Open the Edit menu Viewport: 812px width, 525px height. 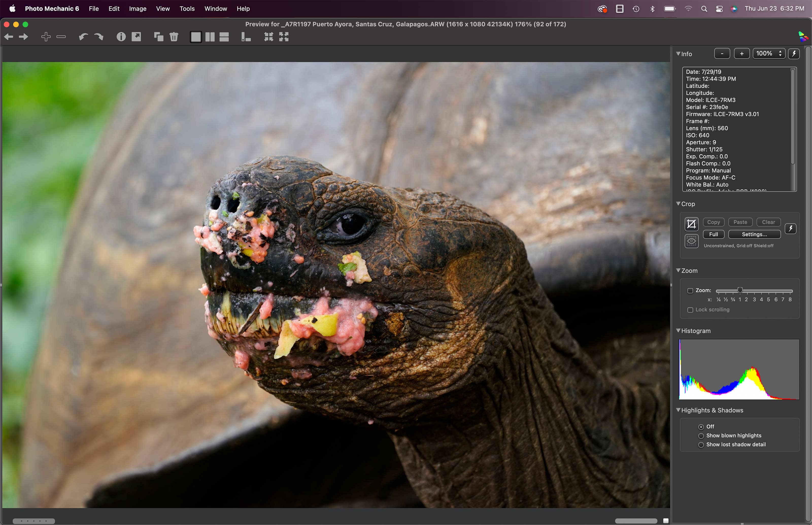(114, 9)
